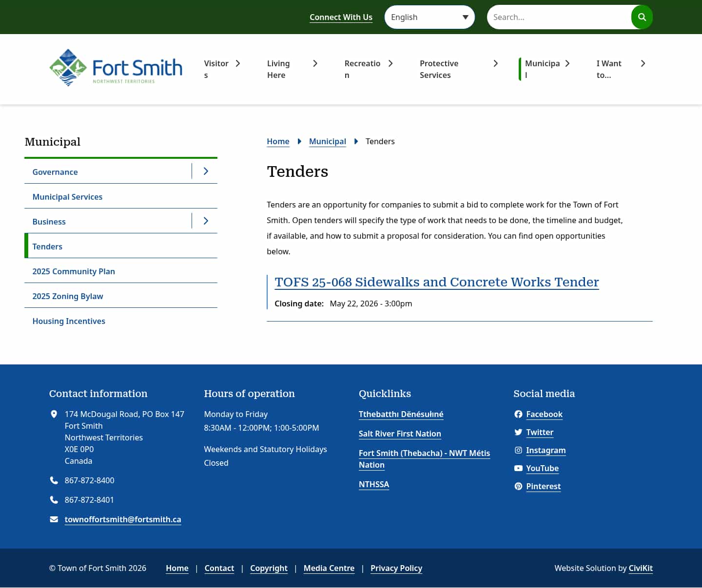Screen dimensions: 702x588
Task: Open Protective Services navigation item
Action: [x=439, y=69]
